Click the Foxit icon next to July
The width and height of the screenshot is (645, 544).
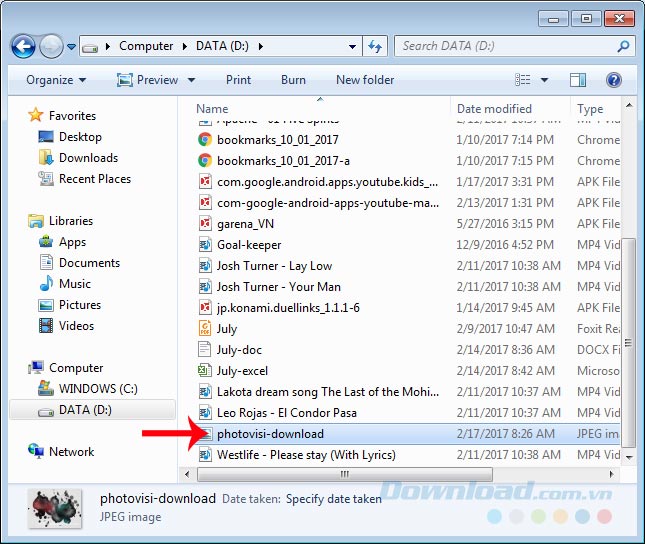pos(204,328)
